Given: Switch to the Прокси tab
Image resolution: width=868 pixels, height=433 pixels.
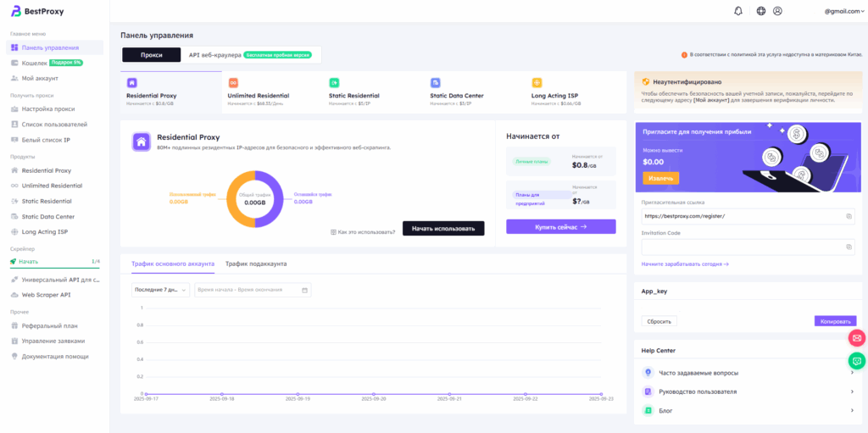Looking at the screenshot, I should coord(152,55).
